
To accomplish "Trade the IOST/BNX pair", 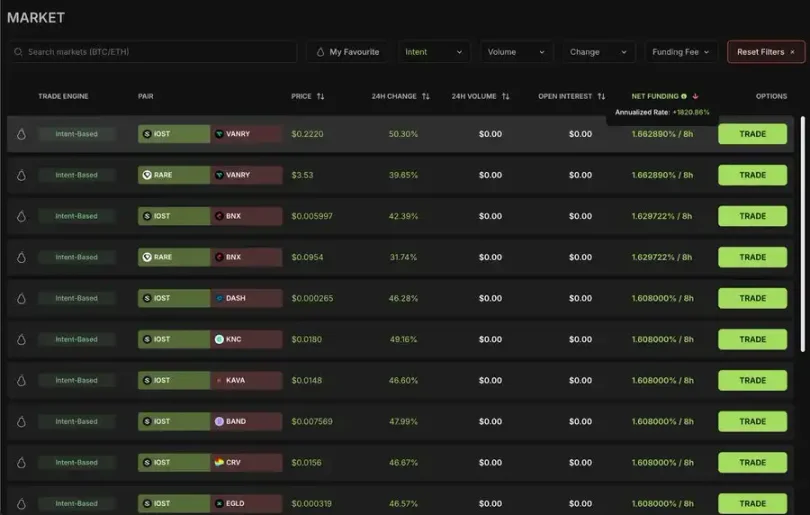I will tap(752, 216).
